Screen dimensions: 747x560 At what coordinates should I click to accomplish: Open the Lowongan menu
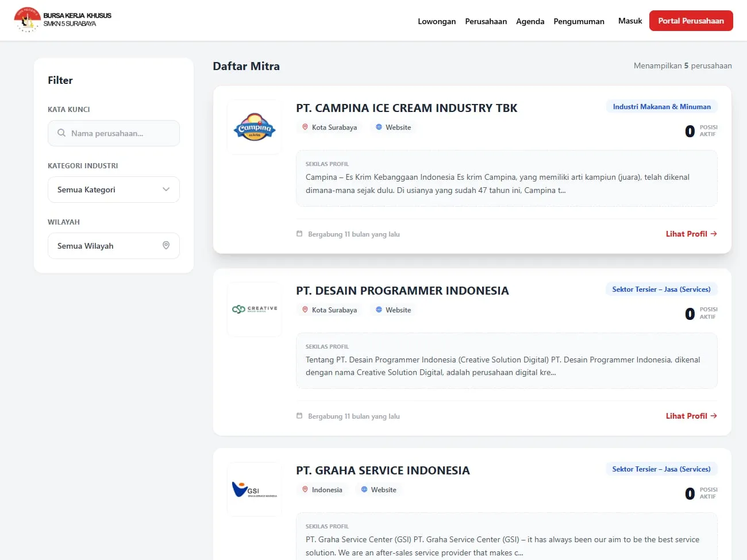tap(437, 21)
